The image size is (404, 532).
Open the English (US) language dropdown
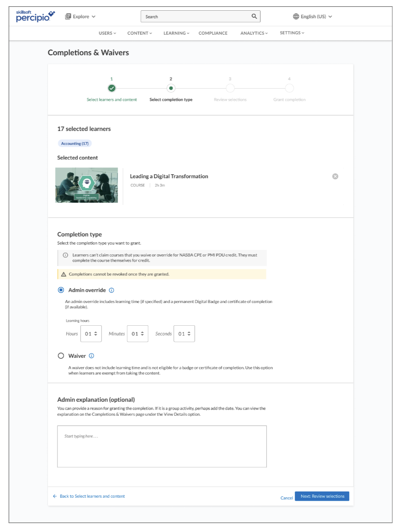tap(313, 16)
